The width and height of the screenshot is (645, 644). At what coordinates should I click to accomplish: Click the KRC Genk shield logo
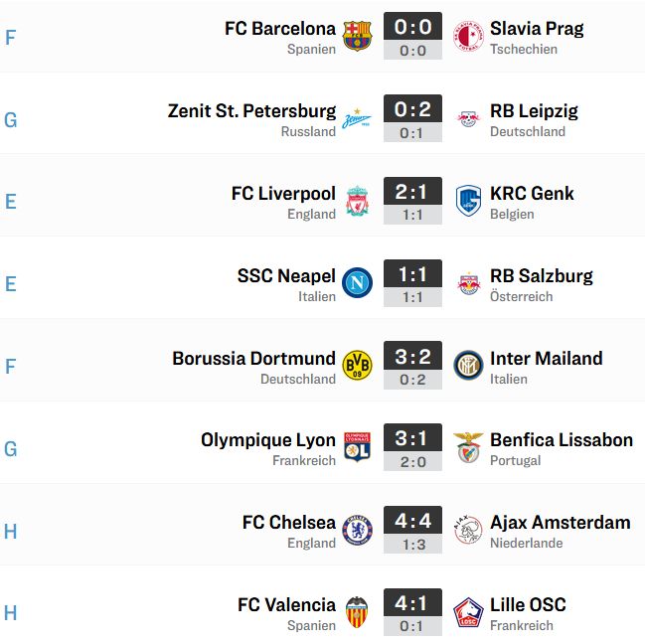pyautogui.click(x=468, y=201)
